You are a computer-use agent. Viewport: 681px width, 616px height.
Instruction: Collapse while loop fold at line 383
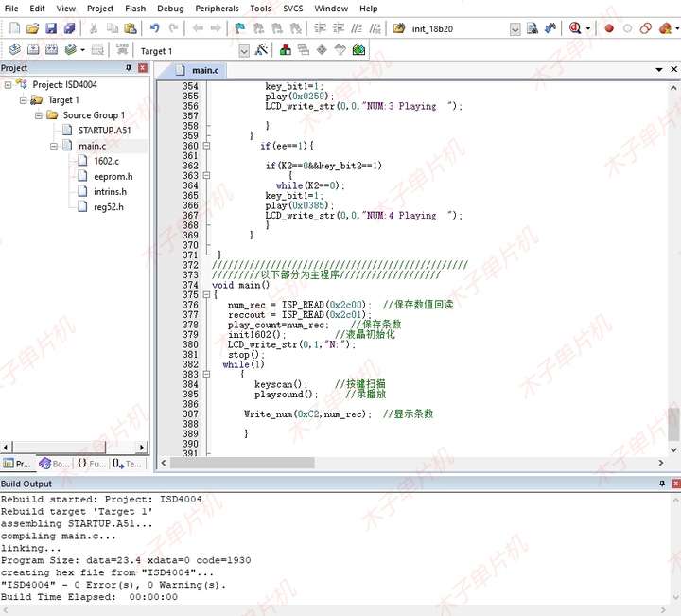(207, 374)
